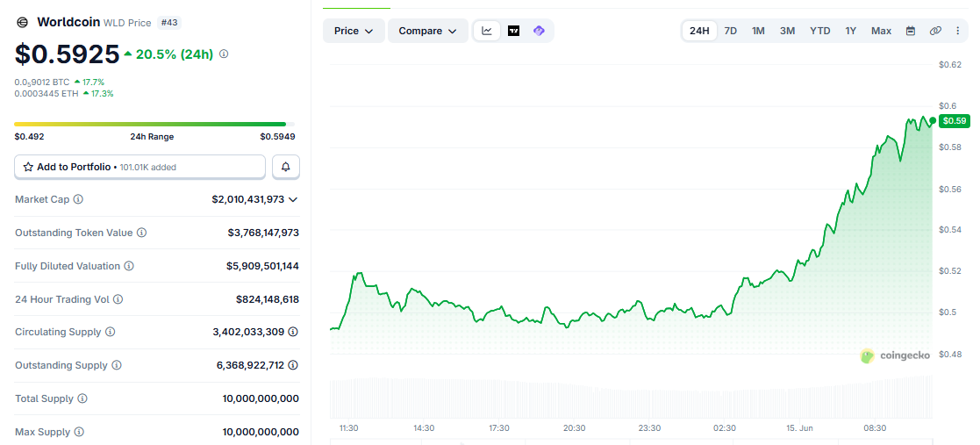Select the 7D time range
This screenshot has width=980, height=445.
point(730,31)
